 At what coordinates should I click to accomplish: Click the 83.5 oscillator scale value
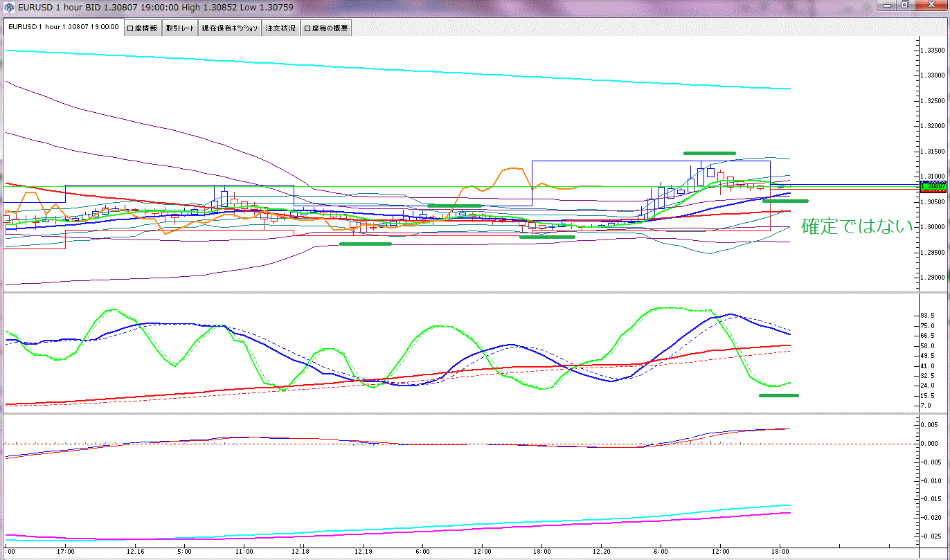point(928,315)
